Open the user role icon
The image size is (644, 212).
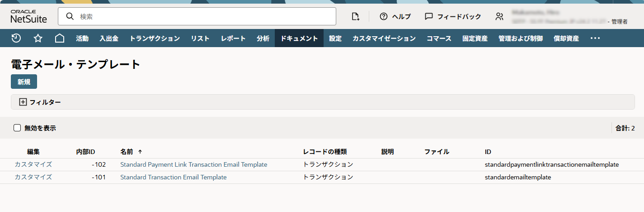click(499, 16)
